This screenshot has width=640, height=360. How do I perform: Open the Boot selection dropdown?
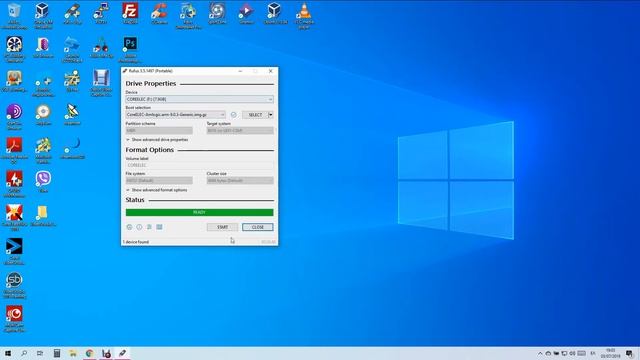[x=176, y=115]
